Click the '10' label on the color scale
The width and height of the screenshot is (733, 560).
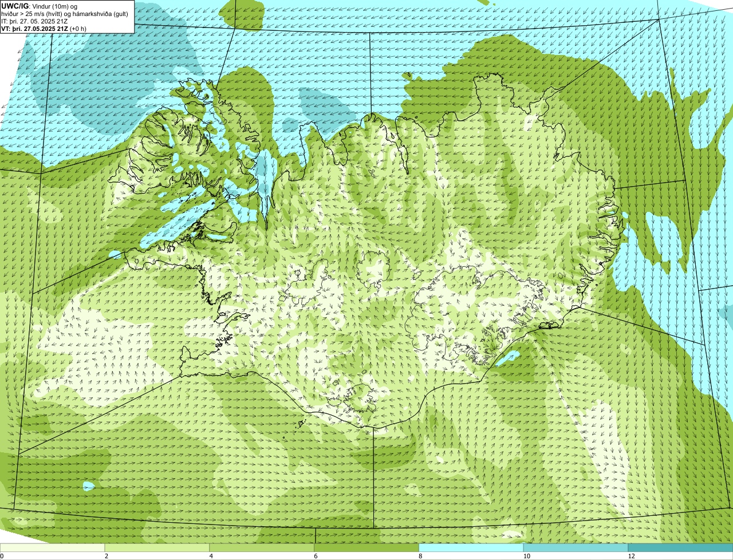click(526, 556)
